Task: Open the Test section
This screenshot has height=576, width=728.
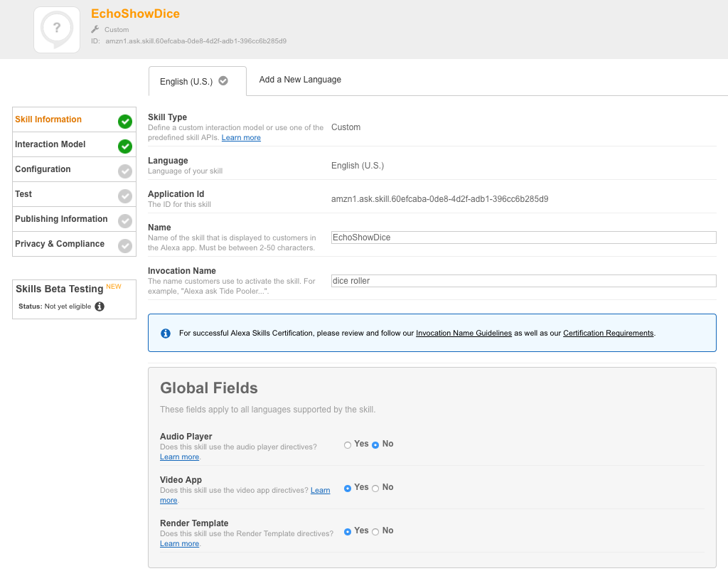Action: (74, 194)
